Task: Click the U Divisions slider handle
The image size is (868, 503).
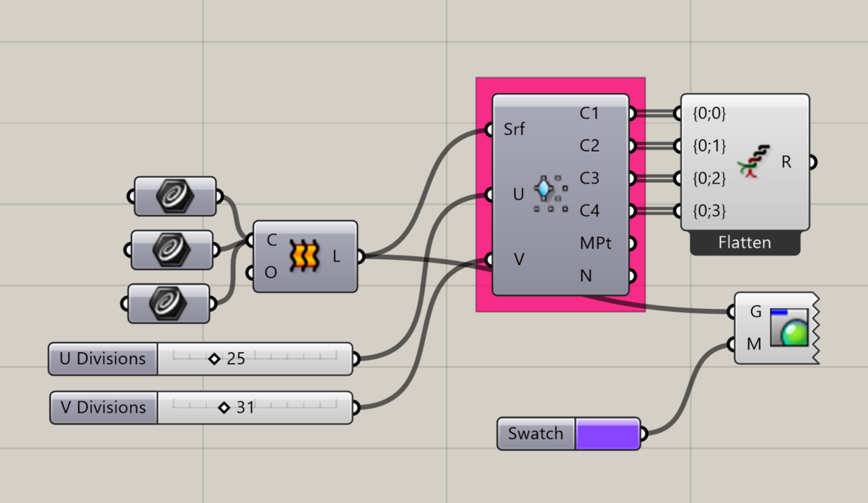Action: 214,359
